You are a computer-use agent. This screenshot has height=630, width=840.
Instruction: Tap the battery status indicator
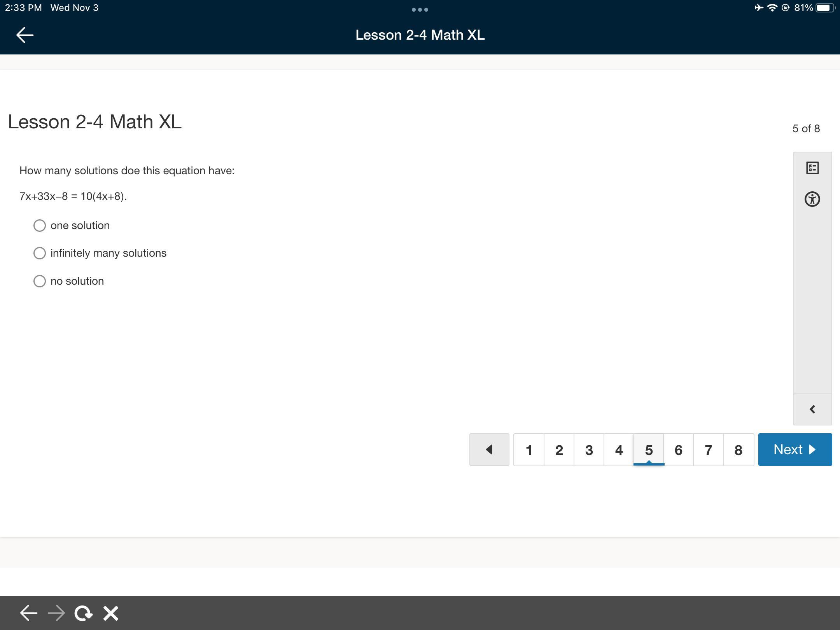pyautogui.click(x=824, y=8)
